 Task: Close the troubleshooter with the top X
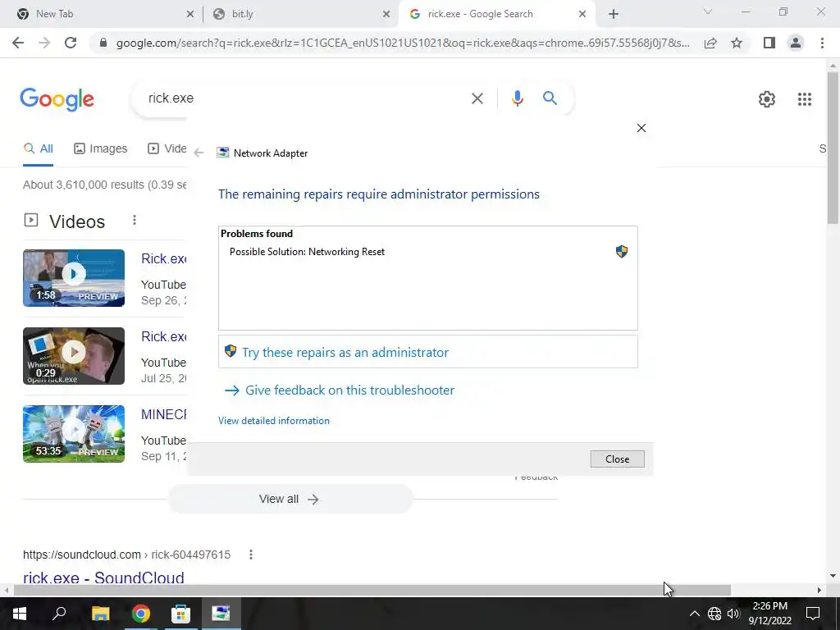pos(641,128)
